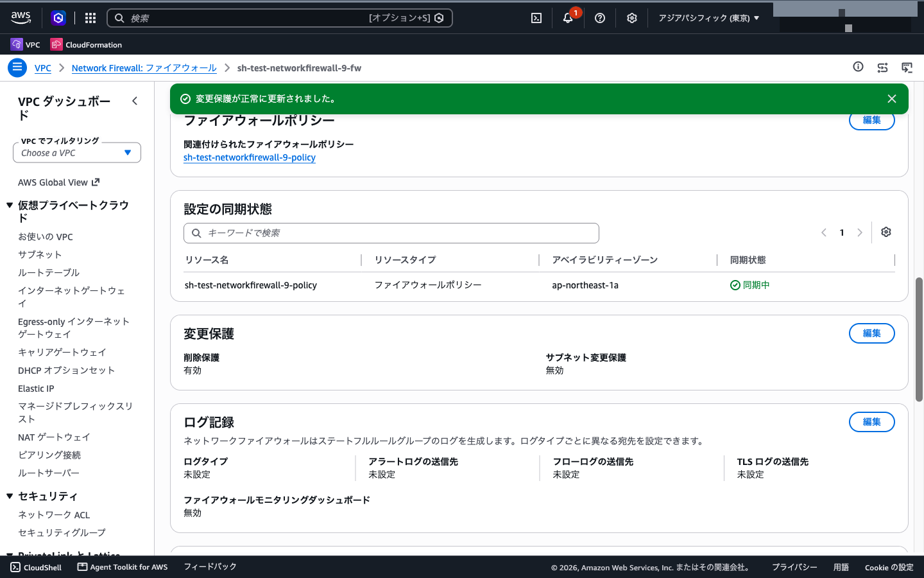Go to previous page of sync table
Image resolution: width=924 pixels, height=578 pixels.
coord(824,232)
